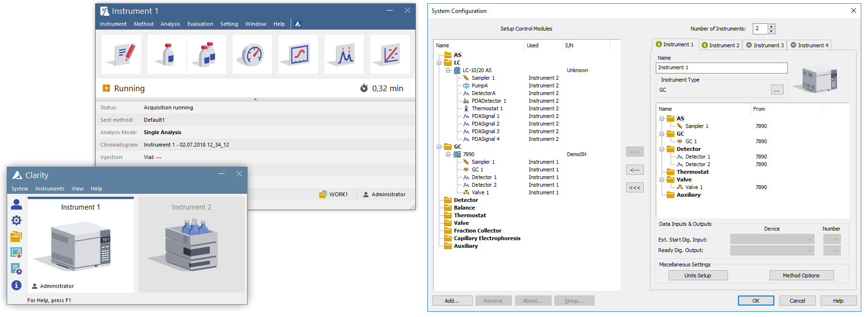868x317 pixels.
Task: Click Administrator user in Instrument 1 status bar
Action: pos(384,194)
